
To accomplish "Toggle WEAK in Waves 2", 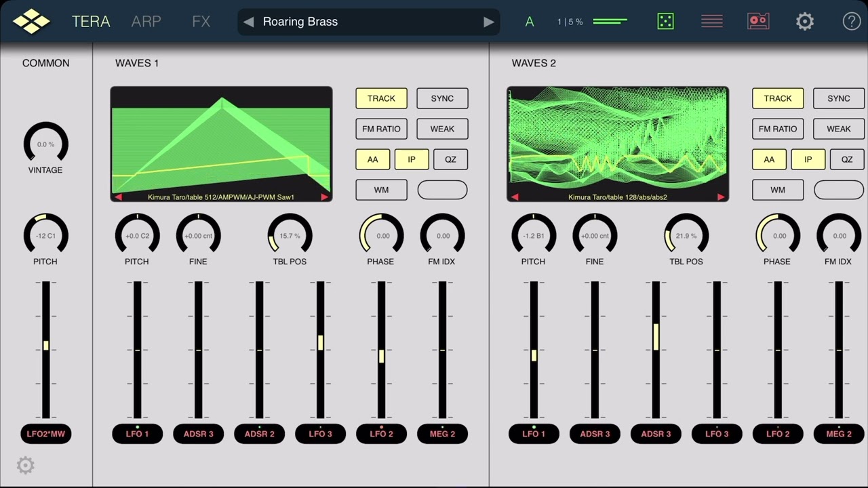I will [x=839, y=129].
